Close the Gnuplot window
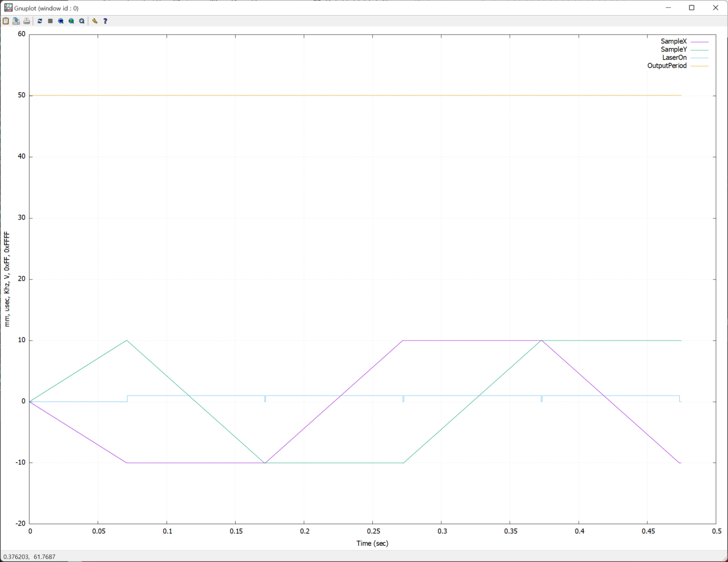 click(716, 8)
